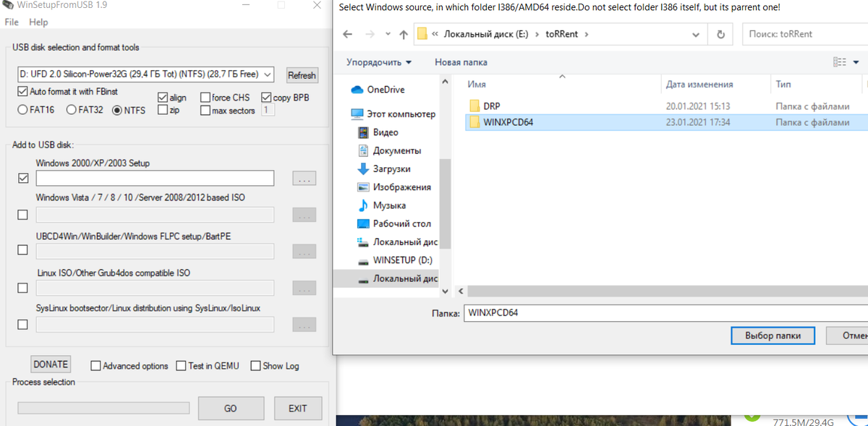Image resolution: width=868 pixels, height=426 pixels.
Task: Click the Документы folder icon
Action: point(364,150)
